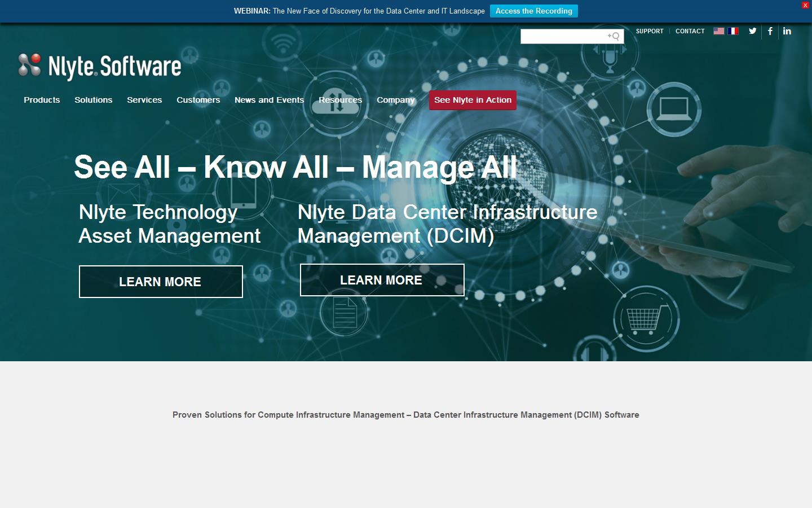Open the Company menu item
Image resolution: width=812 pixels, height=508 pixels.
click(x=395, y=100)
